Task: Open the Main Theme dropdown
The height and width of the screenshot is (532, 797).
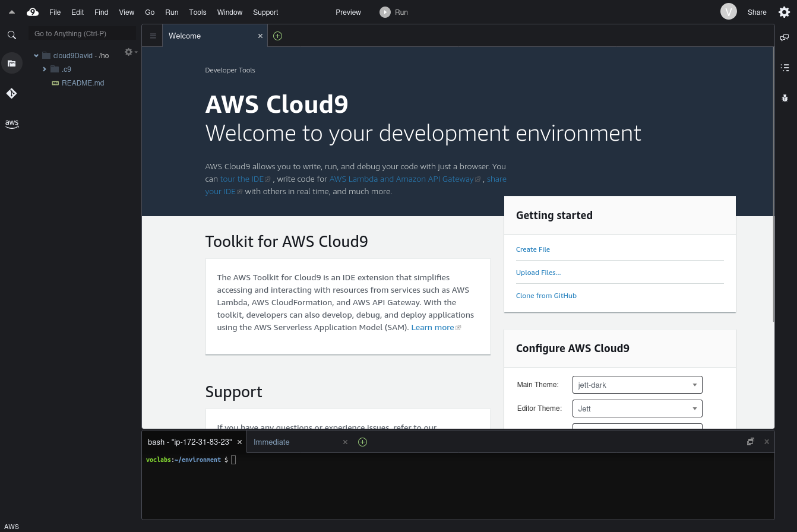Action: pyautogui.click(x=637, y=385)
